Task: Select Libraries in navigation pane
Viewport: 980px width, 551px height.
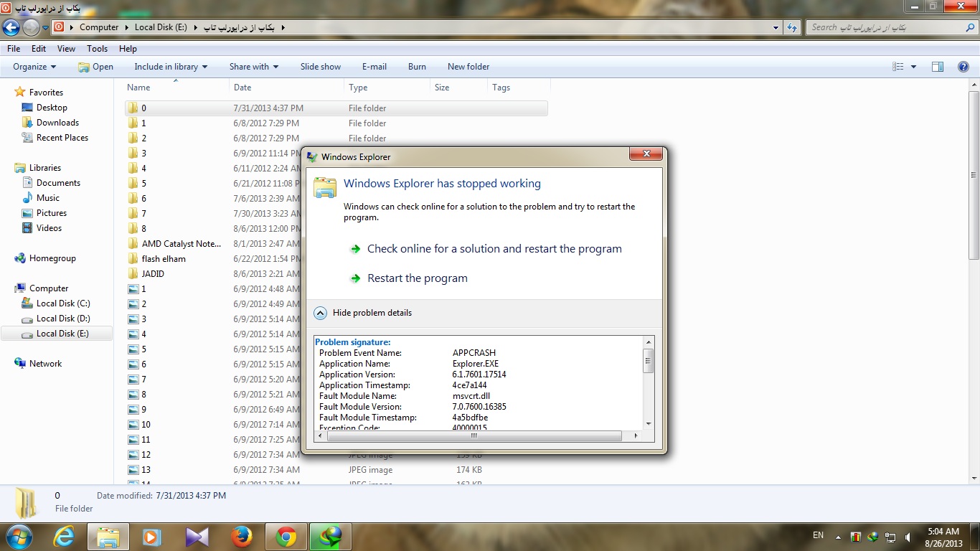Action: [x=45, y=168]
